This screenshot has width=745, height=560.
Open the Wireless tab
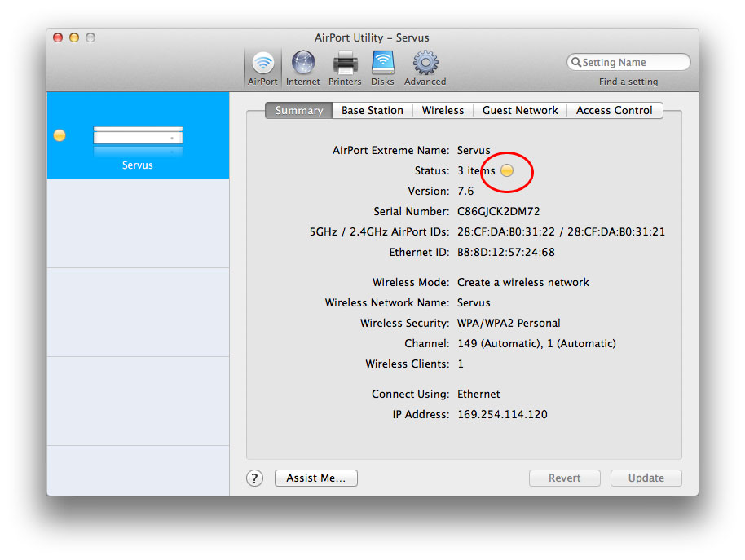coord(443,111)
